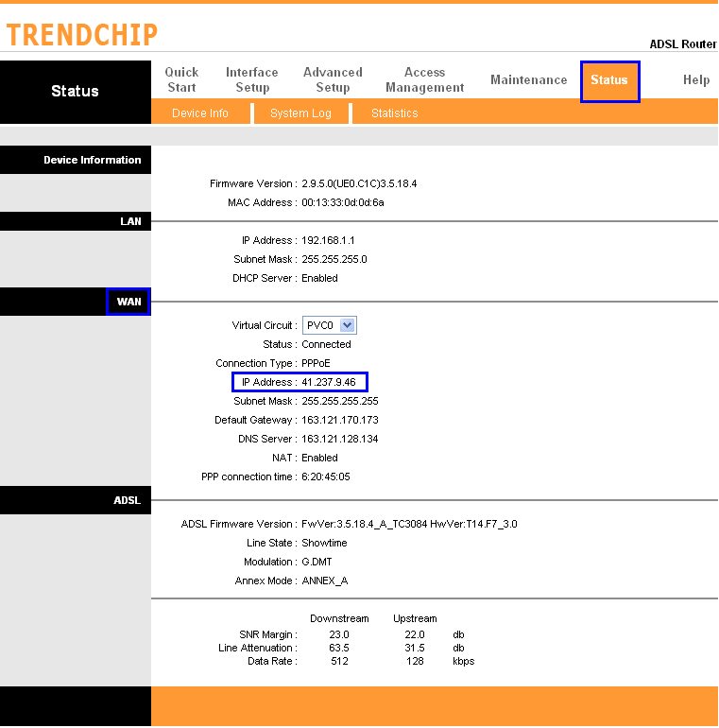Click the TrendChip logo
Screen dimensions: 719x728
point(81,35)
